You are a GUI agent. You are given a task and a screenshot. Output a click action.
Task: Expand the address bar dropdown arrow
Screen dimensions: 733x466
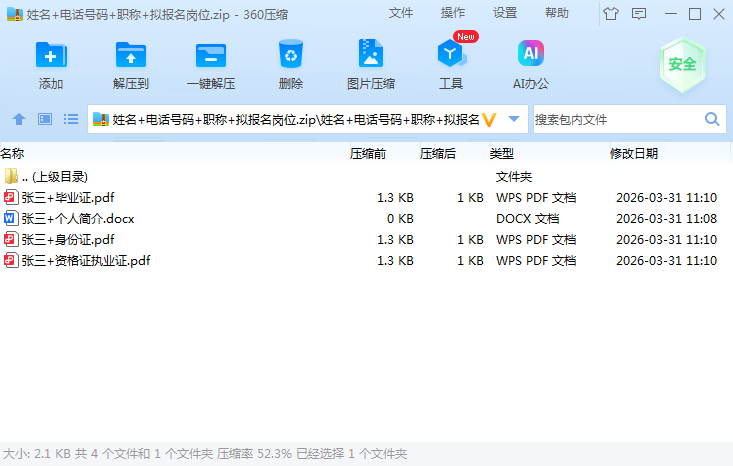coord(514,119)
